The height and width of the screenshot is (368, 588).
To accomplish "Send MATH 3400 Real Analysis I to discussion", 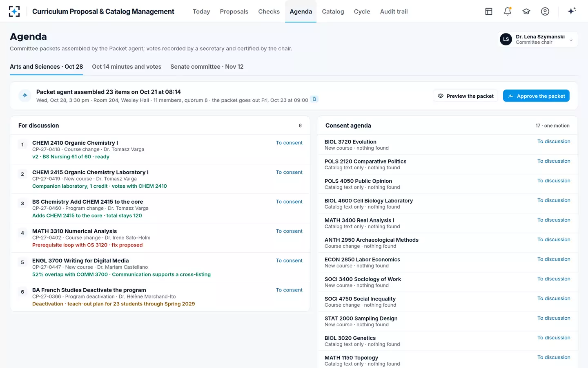I will click(x=554, y=220).
